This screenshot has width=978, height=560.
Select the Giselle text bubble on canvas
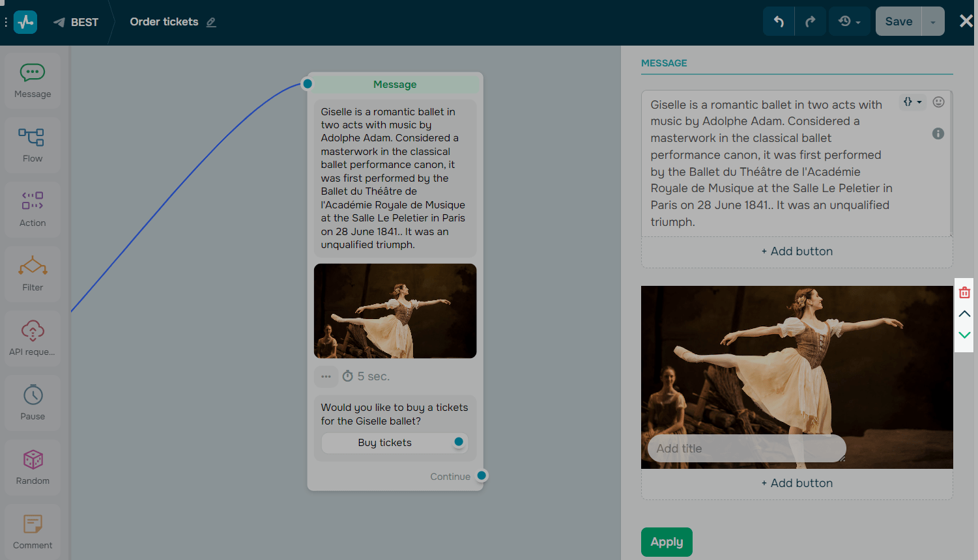(395, 178)
